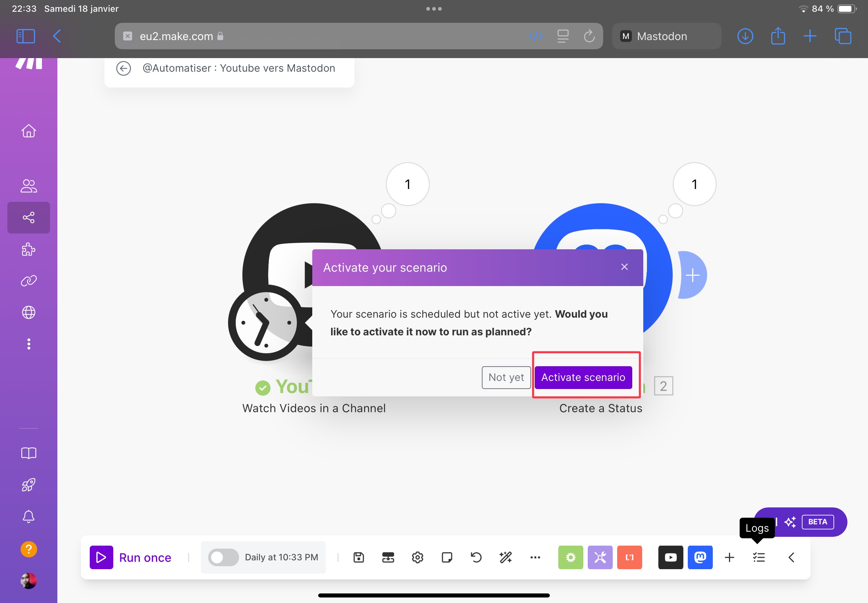The width and height of the screenshot is (868, 603).
Task: Click Not yet button
Action: tap(506, 377)
